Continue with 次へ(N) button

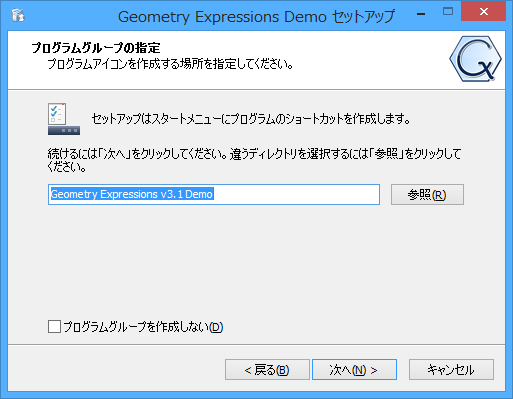354,369
